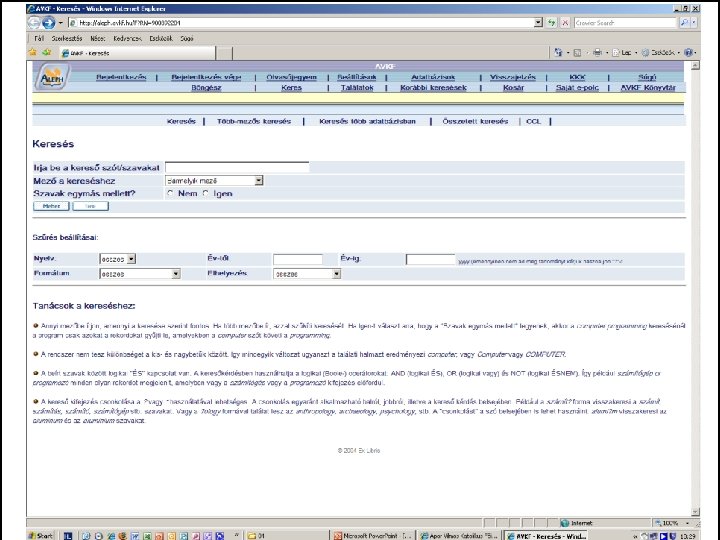Click the Adatbázisok link

tap(433, 77)
